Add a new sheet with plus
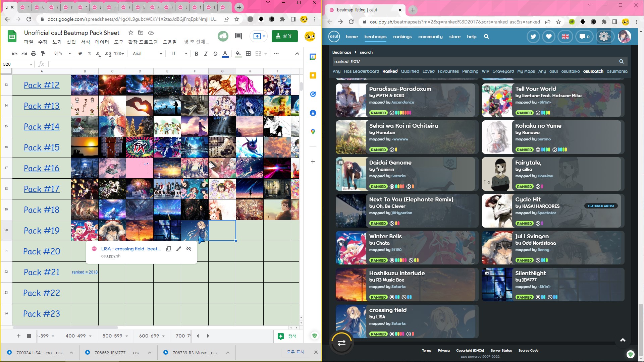The image size is (644, 362). pyautogui.click(x=19, y=336)
